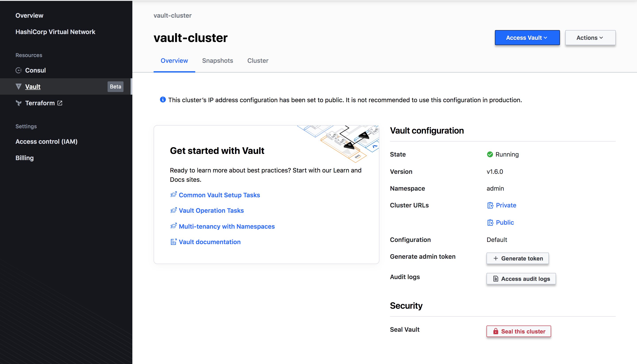Open Access audit logs
This screenshot has width=637, height=364.
pyautogui.click(x=521, y=279)
